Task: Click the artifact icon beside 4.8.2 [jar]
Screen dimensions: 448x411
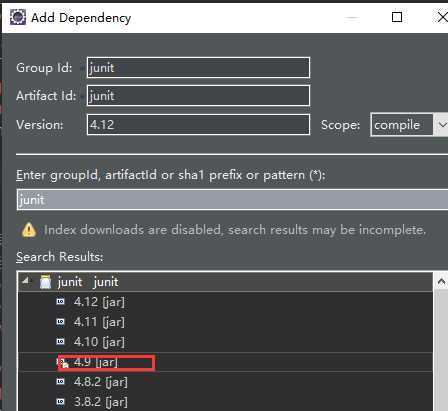Action: pos(60,381)
